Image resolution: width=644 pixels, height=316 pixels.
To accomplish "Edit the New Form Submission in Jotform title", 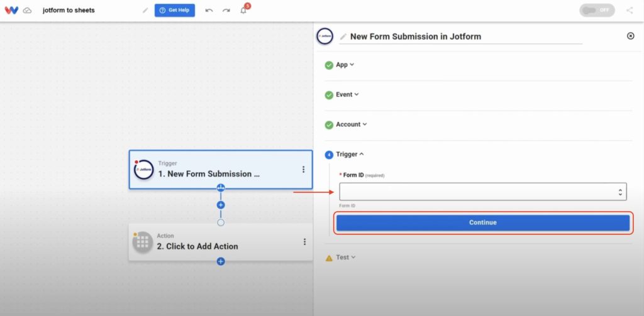I will (x=416, y=36).
